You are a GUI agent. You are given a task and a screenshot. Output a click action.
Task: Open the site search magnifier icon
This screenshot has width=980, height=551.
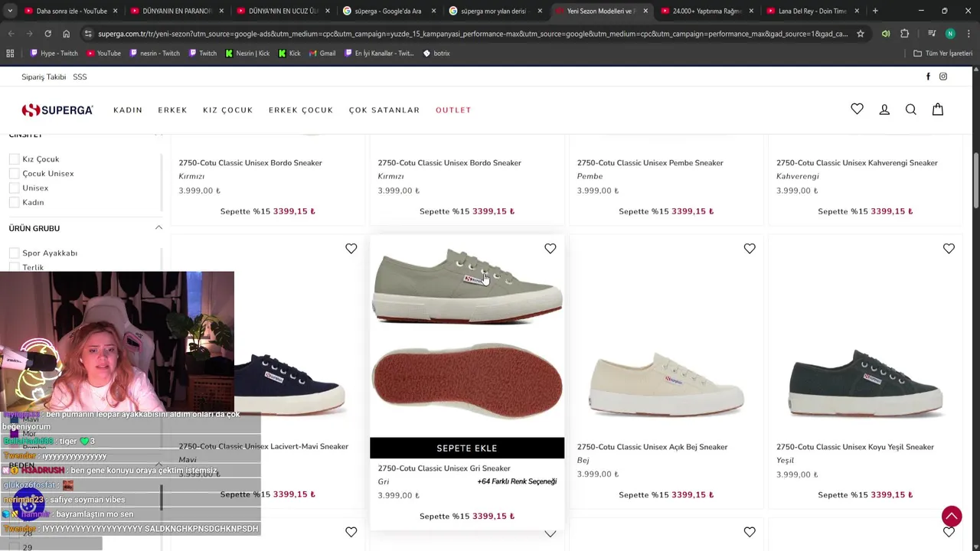[911, 109]
